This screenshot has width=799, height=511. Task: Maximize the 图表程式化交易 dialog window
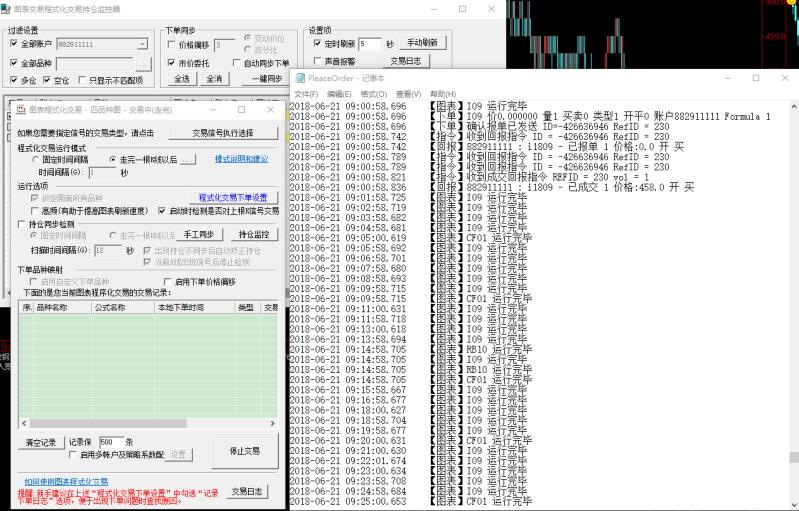241,109
